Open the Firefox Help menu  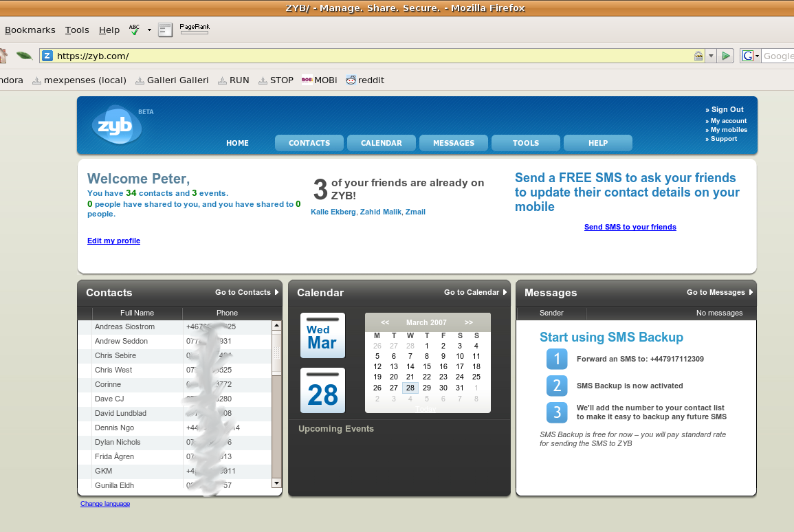[x=109, y=30]
